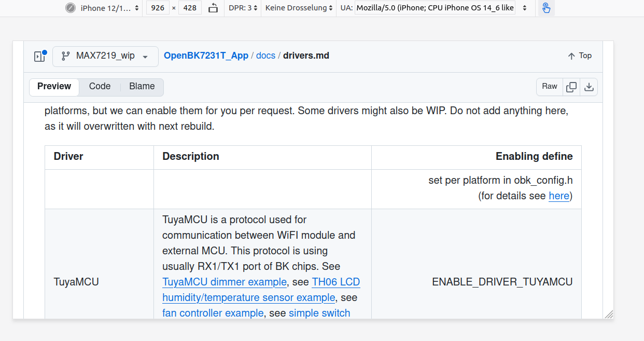Click the User-Agent string input field
The width and height of the screenshot is (644, 341).
[x=436, y=8]
